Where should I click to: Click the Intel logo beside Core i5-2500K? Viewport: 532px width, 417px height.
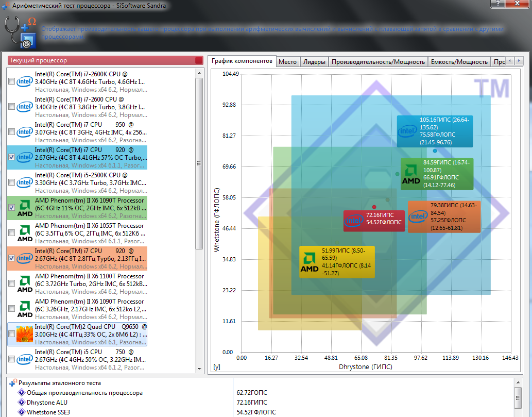(25, 182)
